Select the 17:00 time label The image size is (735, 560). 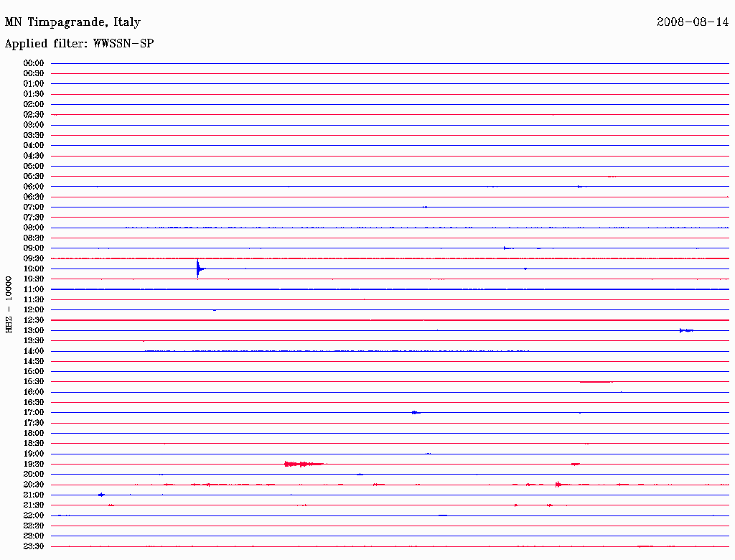[34, 413]
